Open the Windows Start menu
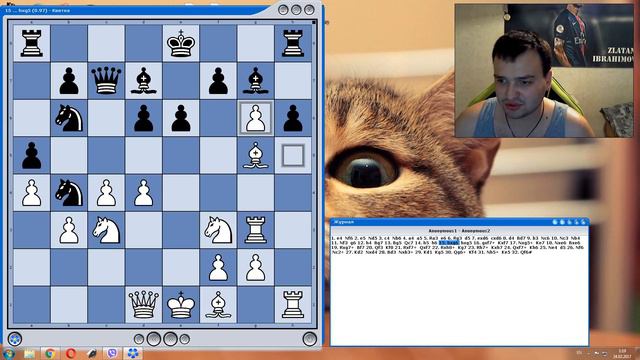This screenshot has width=640, height=360. pos(9,353)
